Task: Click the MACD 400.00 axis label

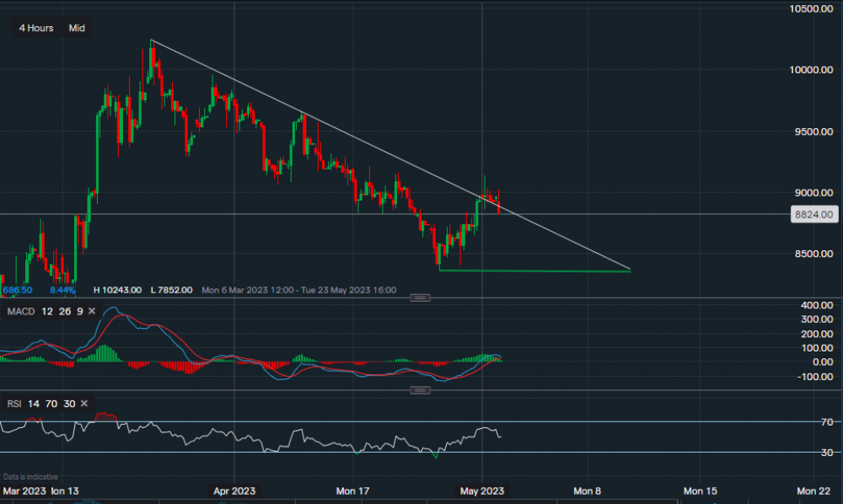Action: [x=817, y=304]
